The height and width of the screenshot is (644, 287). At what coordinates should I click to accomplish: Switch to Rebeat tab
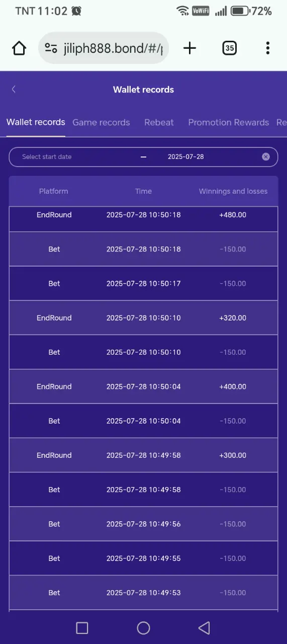pos(159,122)
